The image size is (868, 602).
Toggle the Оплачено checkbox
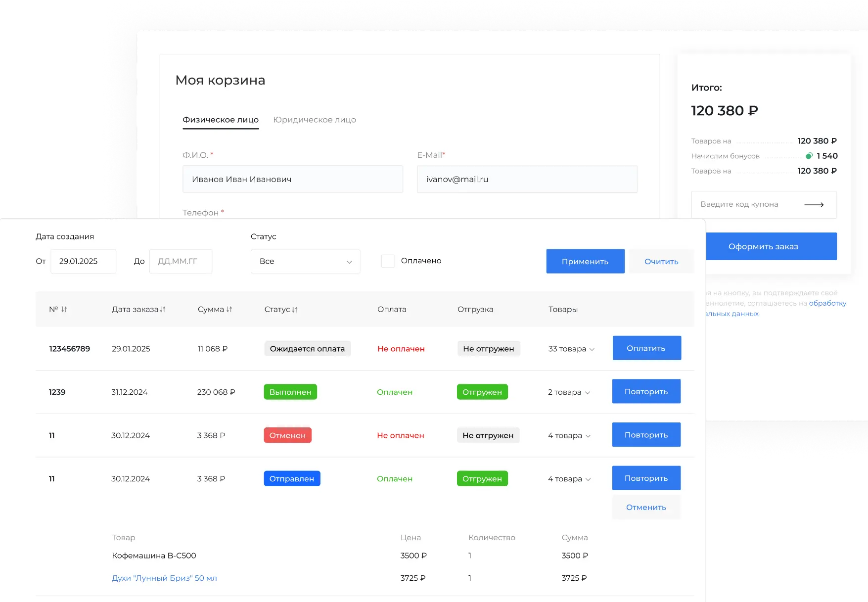[388, 261]
